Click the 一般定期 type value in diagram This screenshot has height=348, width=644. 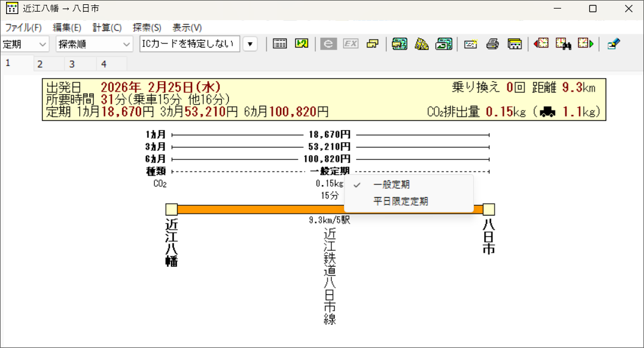330,171
